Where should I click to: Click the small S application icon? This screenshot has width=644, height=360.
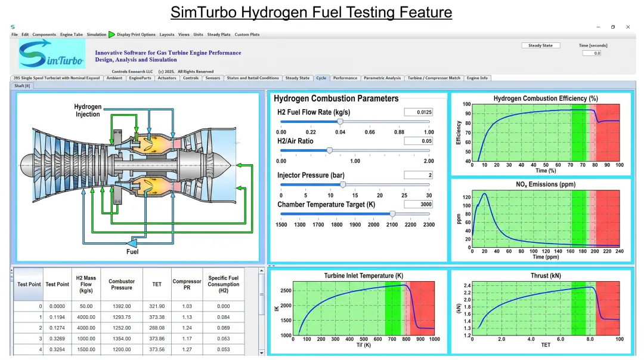[x=13, y=27]
